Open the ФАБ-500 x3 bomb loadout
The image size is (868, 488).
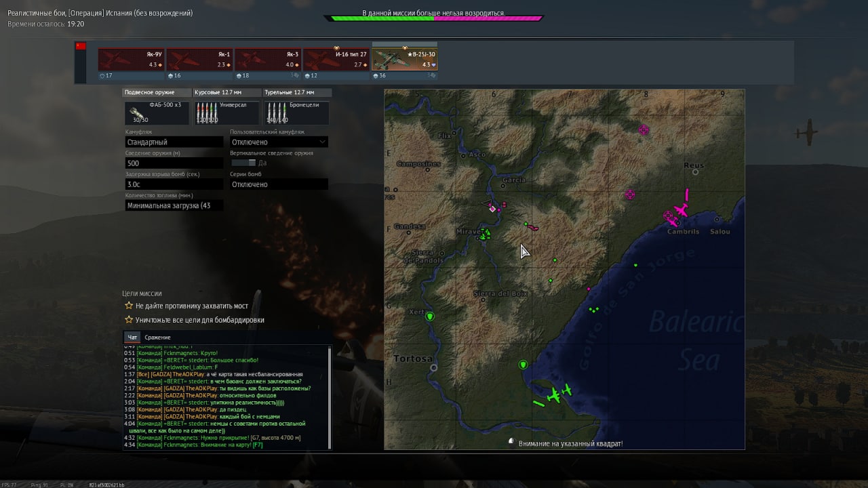click(x=157, y=113)
